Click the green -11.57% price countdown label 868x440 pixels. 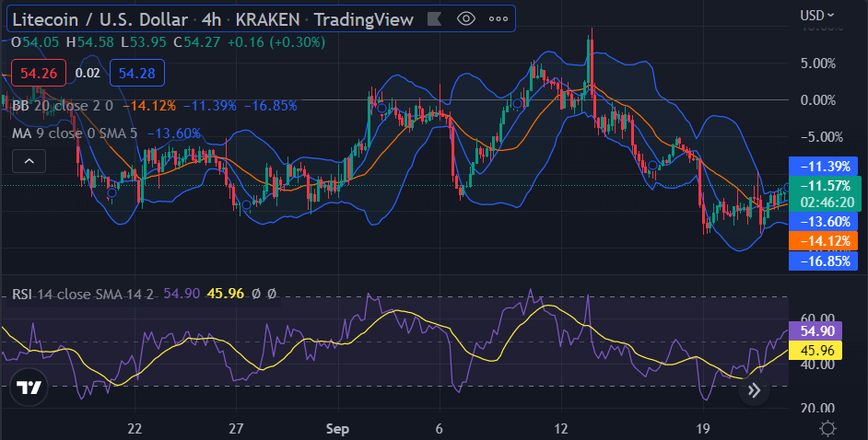pyautogui.click(x=825, y=193)
